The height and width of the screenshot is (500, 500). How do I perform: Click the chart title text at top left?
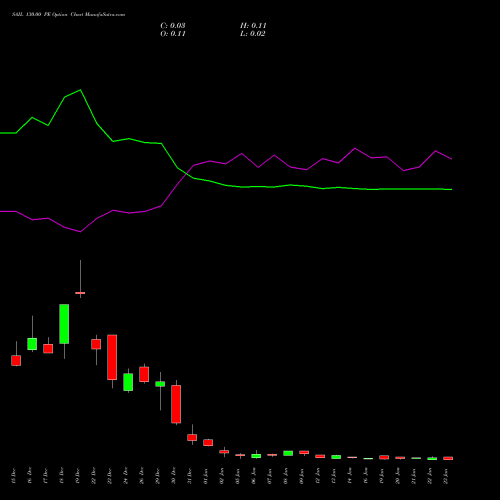pos(68,15)
